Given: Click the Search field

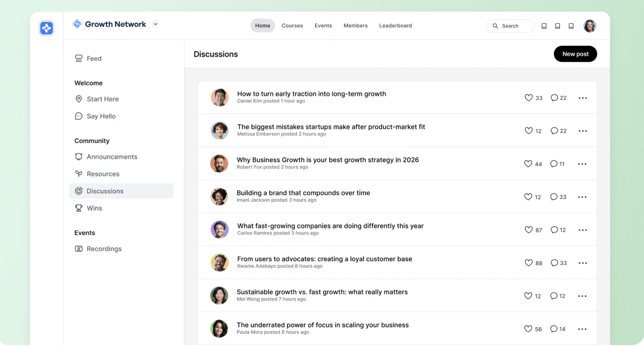Looking at the screenshot, I should click(510, 26).
